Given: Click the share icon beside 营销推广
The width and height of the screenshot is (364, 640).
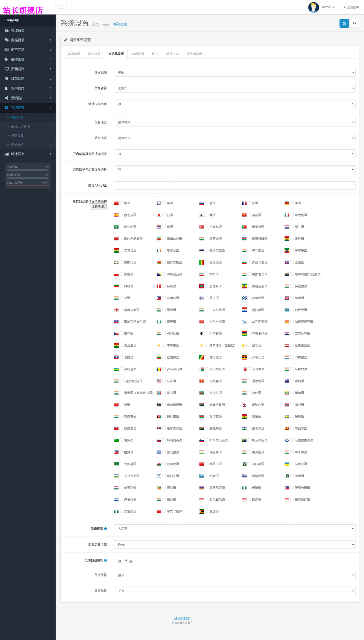Looking at the screenshot, I should tap(6, 98).
